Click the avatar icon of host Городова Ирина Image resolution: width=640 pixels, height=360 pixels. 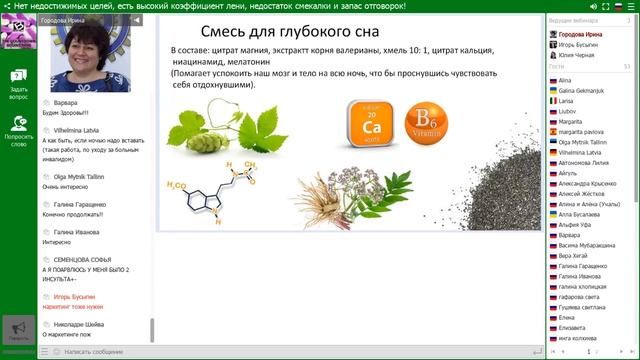pyautogui.click(x=553, y=34)
